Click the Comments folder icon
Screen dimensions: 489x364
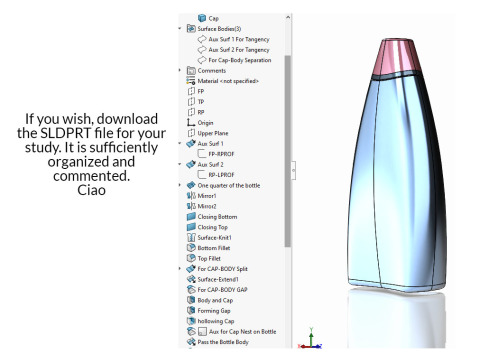[191, 70]
